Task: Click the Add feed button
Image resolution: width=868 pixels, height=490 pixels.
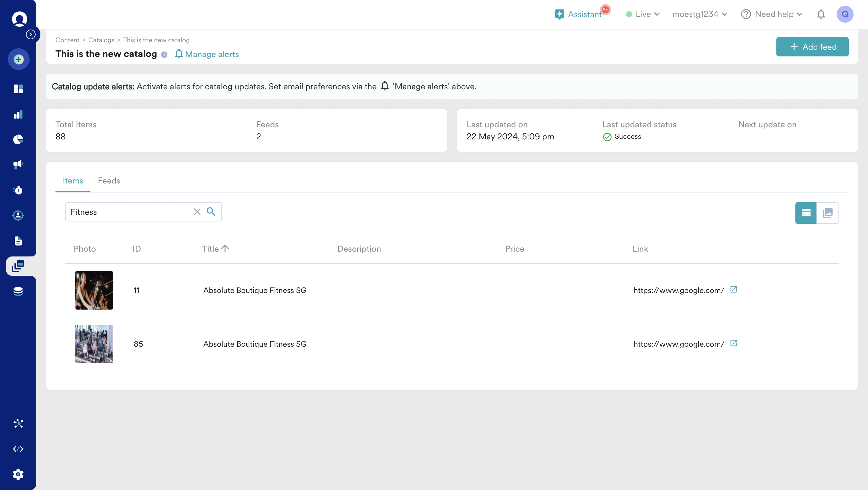Action: pyautogui.click(x=812, y=47)
